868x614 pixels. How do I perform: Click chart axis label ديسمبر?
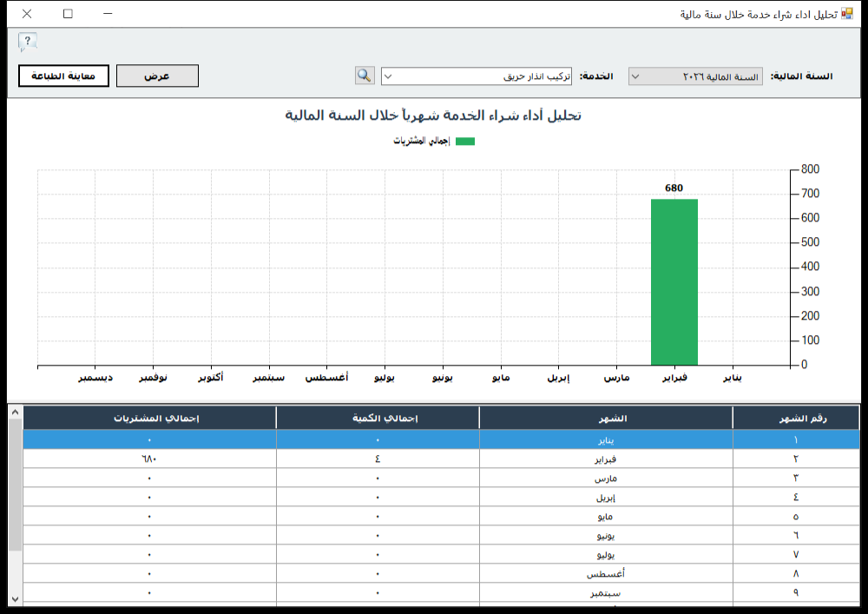[x=95, y=378]
